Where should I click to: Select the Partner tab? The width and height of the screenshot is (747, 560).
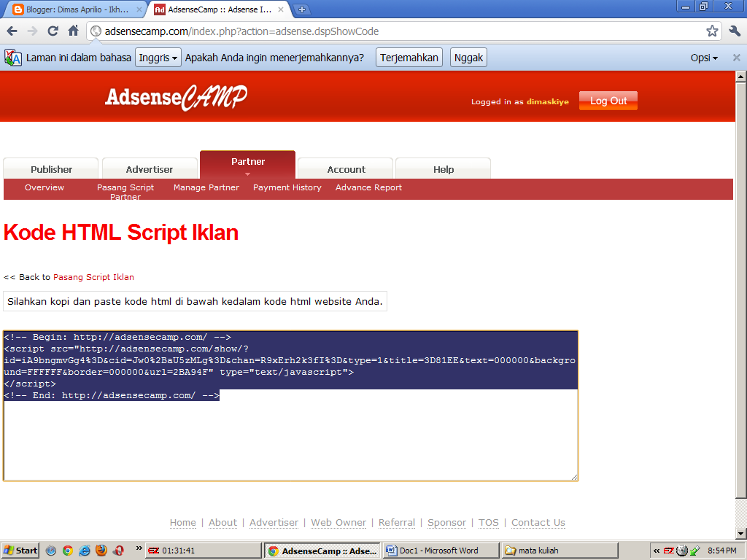[x=248, y=164]
